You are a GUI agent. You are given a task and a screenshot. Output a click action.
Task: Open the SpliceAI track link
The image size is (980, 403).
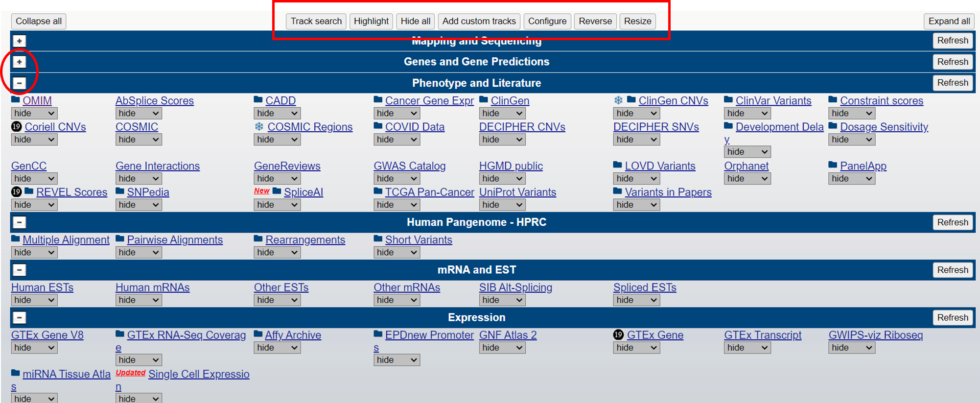[303, 192]
